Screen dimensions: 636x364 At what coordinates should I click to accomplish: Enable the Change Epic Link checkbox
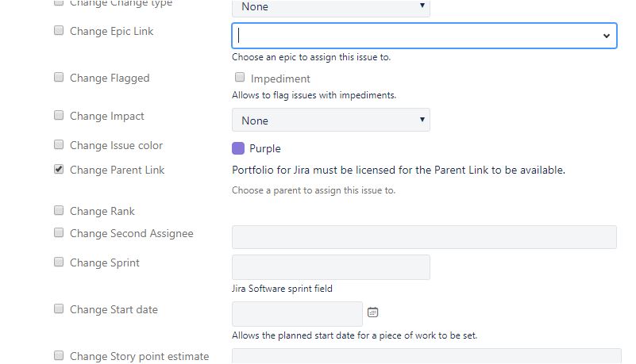coord(59,31)
